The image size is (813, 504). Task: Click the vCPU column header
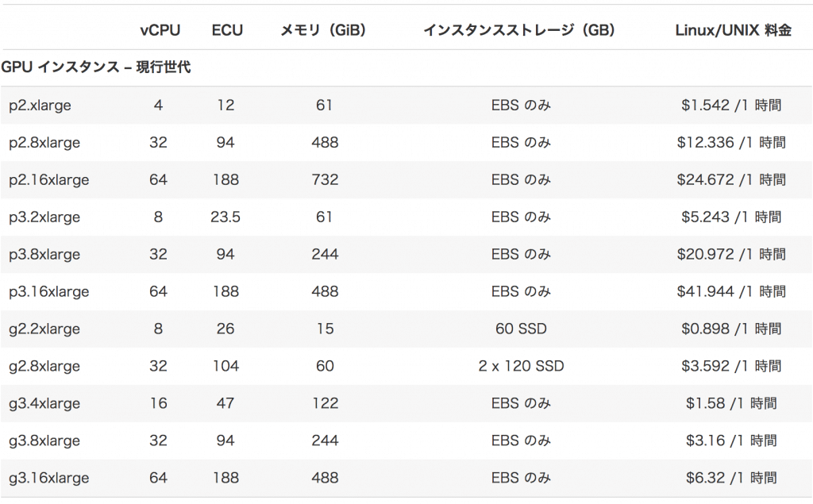pos(160,30)
